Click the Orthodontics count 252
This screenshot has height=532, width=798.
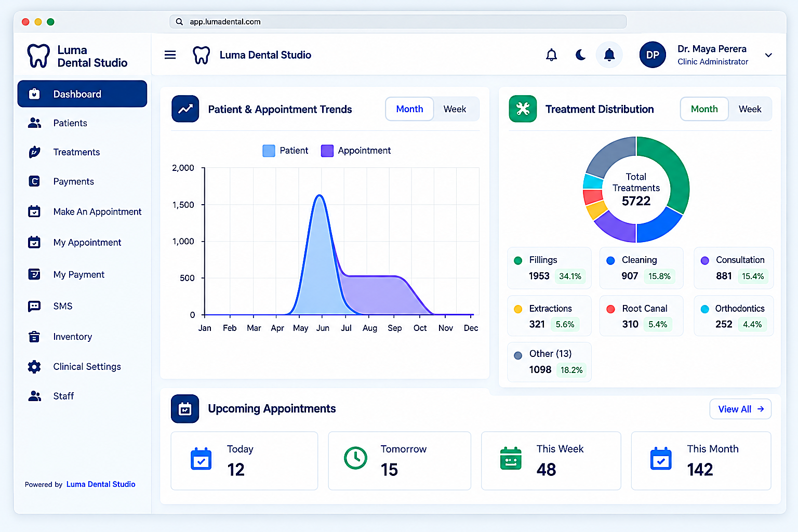pyautogui.click(x=724, y=324)
